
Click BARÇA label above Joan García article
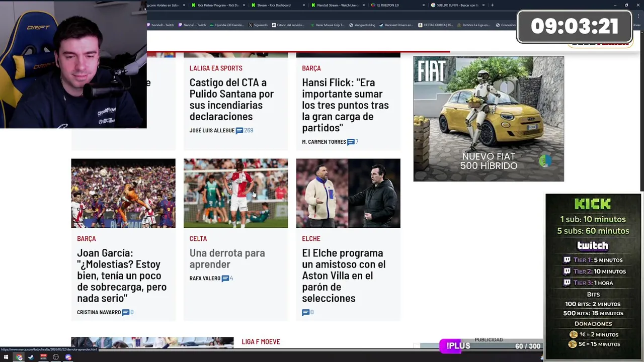(x=87, y=239)
